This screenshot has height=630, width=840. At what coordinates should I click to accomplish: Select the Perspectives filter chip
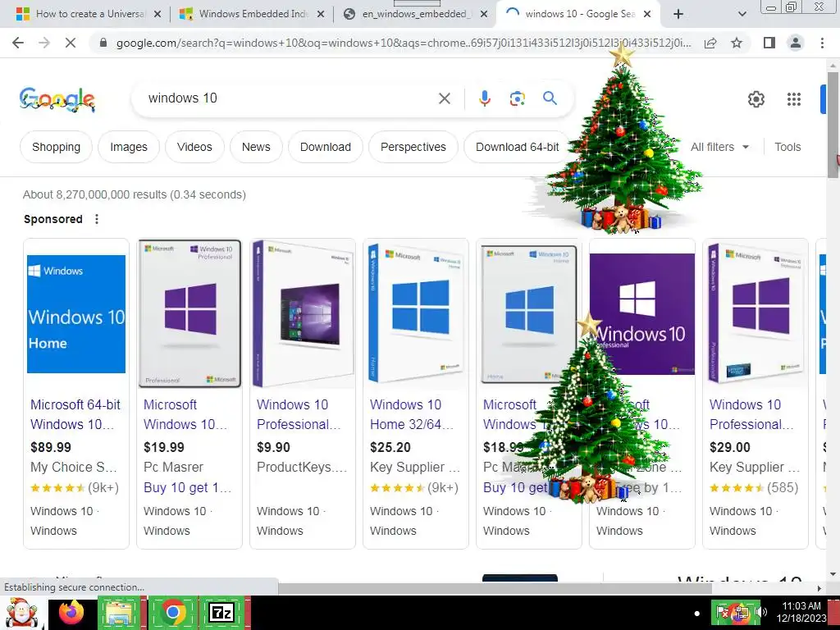pos(413,147)
